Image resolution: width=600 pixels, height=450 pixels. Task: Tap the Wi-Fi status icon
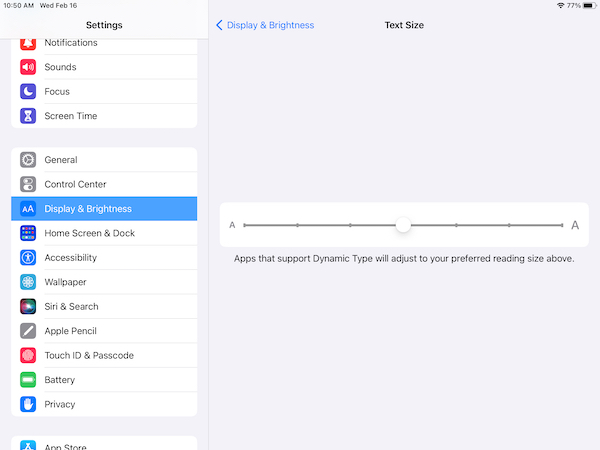click(x=561, y=5)
